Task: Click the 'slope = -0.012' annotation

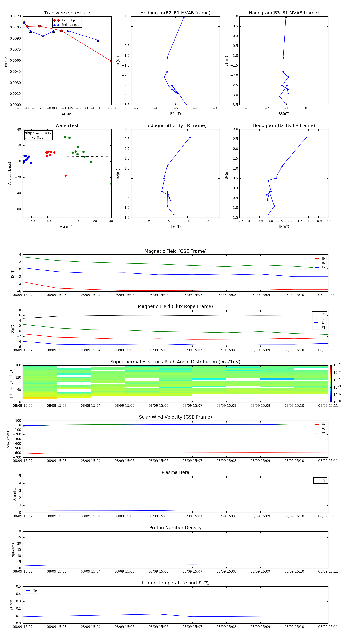Action: [38, 133]
